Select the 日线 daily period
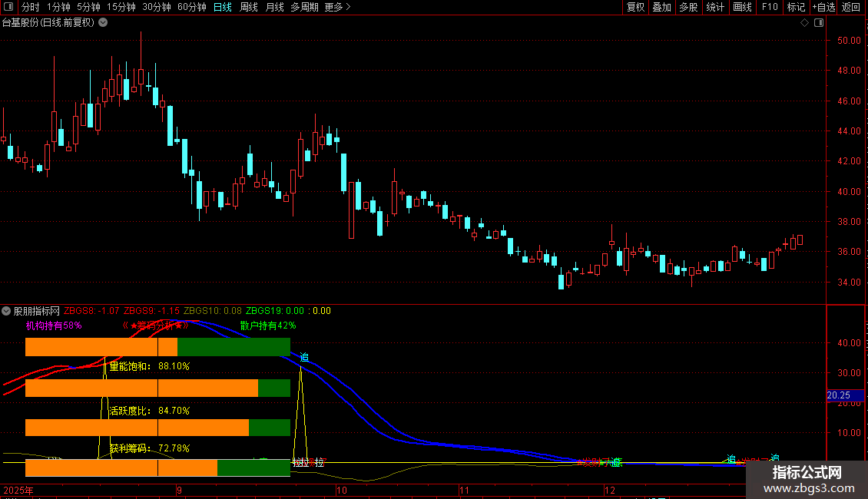 223,7
